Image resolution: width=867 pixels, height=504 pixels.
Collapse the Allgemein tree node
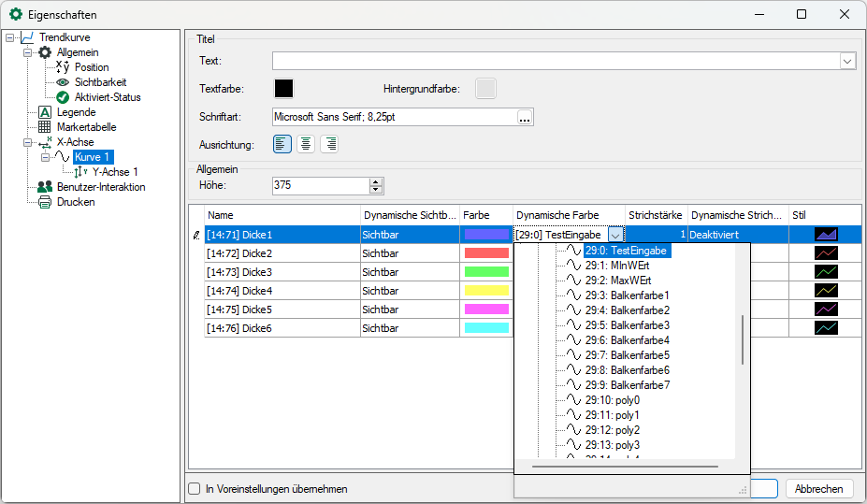[29, 52]
